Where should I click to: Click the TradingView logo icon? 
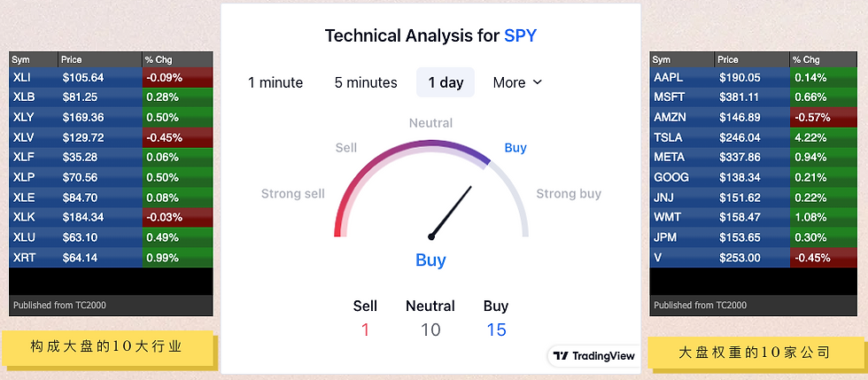[x=561, y=356]
